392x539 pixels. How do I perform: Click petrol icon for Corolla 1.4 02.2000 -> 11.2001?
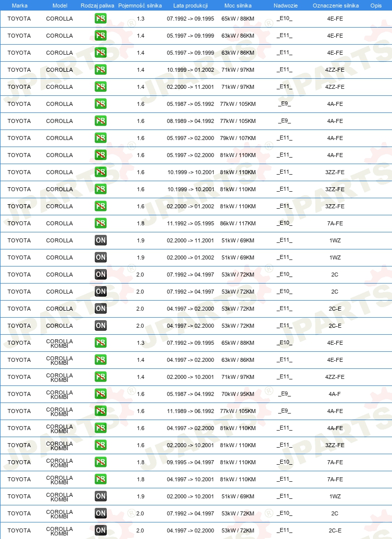101,87
